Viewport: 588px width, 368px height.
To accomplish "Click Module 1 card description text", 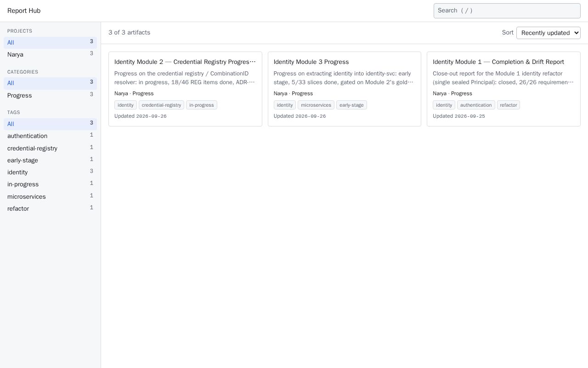I will pos(503,78).
